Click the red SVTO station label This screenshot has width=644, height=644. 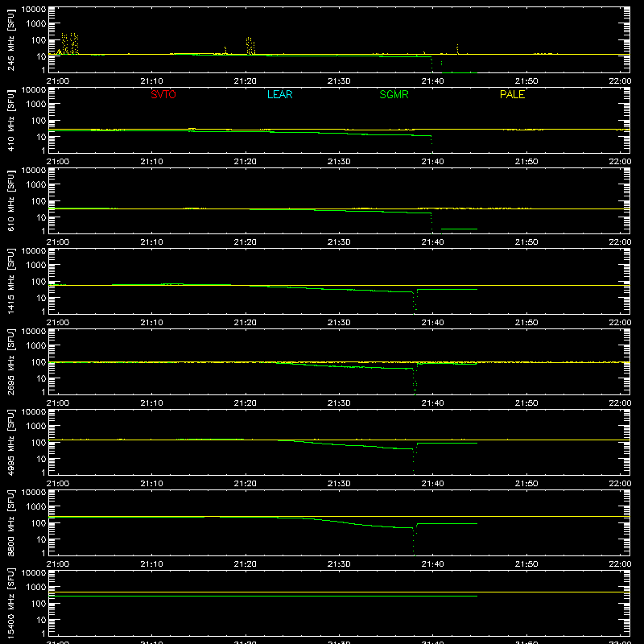[x=163, y=94]
